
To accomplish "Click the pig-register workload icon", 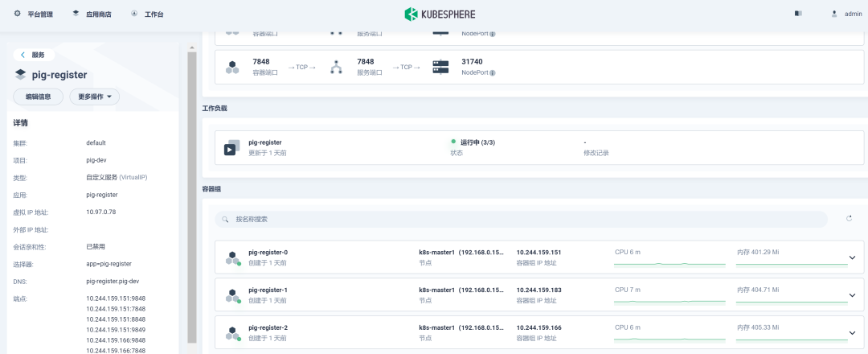I will tap(232, 147).
